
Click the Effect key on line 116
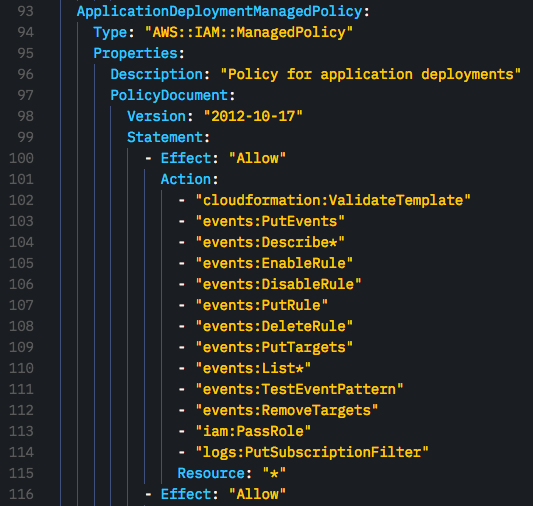186,494
